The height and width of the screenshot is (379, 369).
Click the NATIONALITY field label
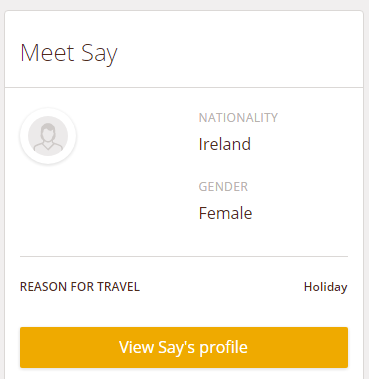pyautogui.click(x=238, y=118)
